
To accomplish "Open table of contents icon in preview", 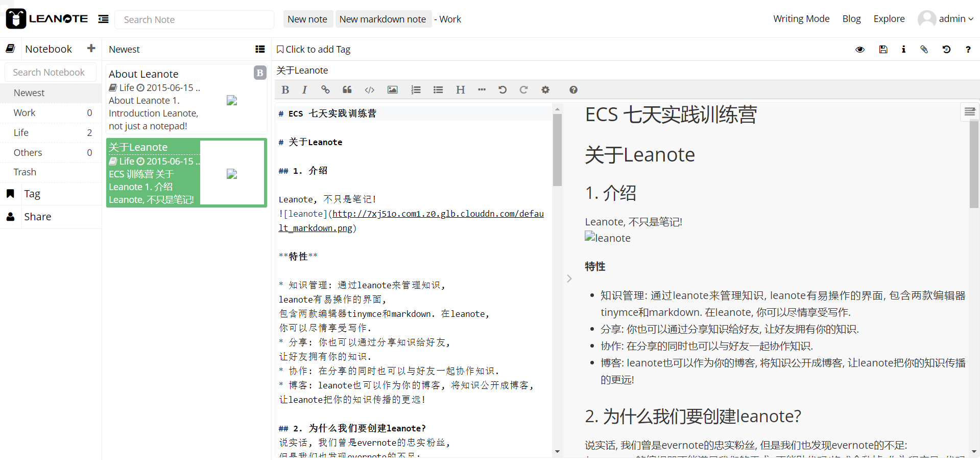I will coord(970,112).
